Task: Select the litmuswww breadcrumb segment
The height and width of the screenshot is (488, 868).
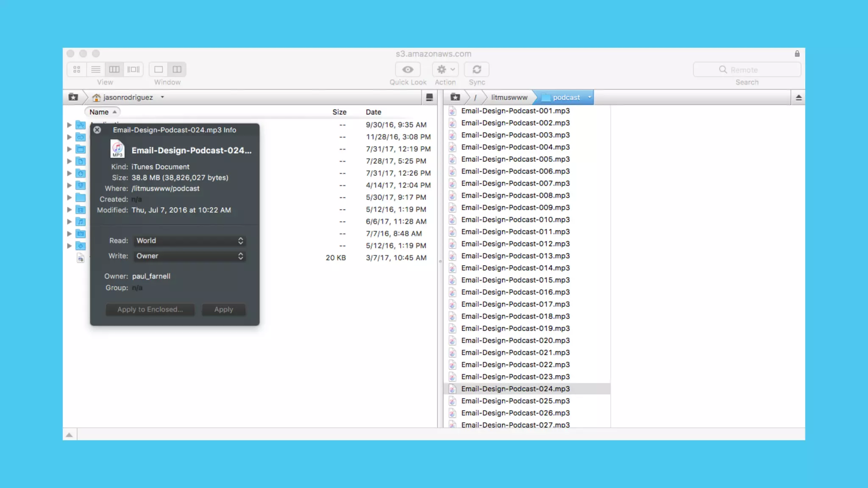Action: (x=509, y=97)
